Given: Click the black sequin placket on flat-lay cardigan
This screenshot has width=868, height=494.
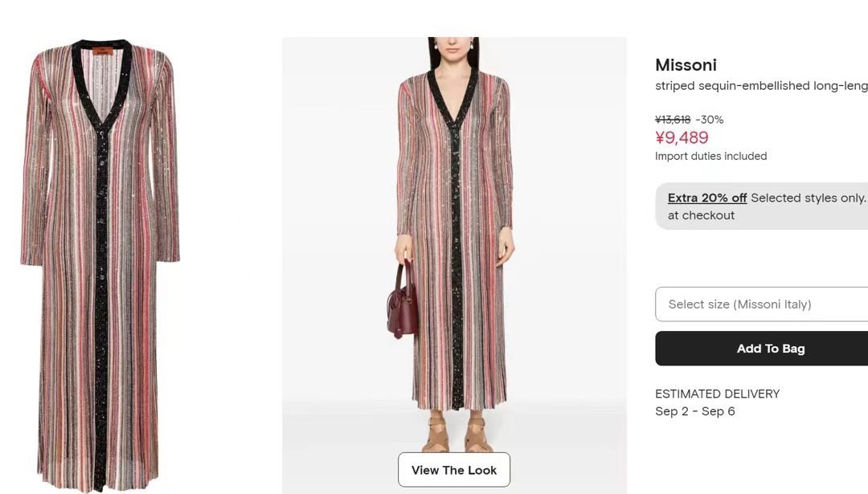Looking at the screenshot, I should [101, 321].
